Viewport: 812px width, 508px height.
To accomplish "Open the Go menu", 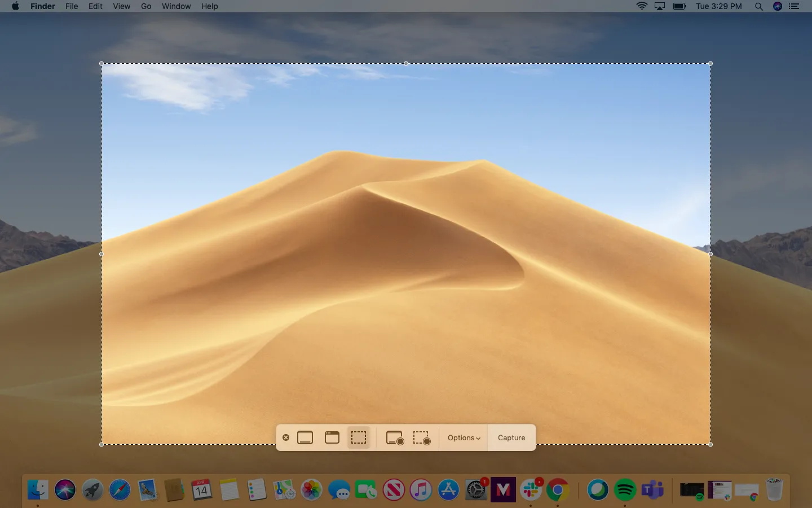I will (x=146, y=6).
